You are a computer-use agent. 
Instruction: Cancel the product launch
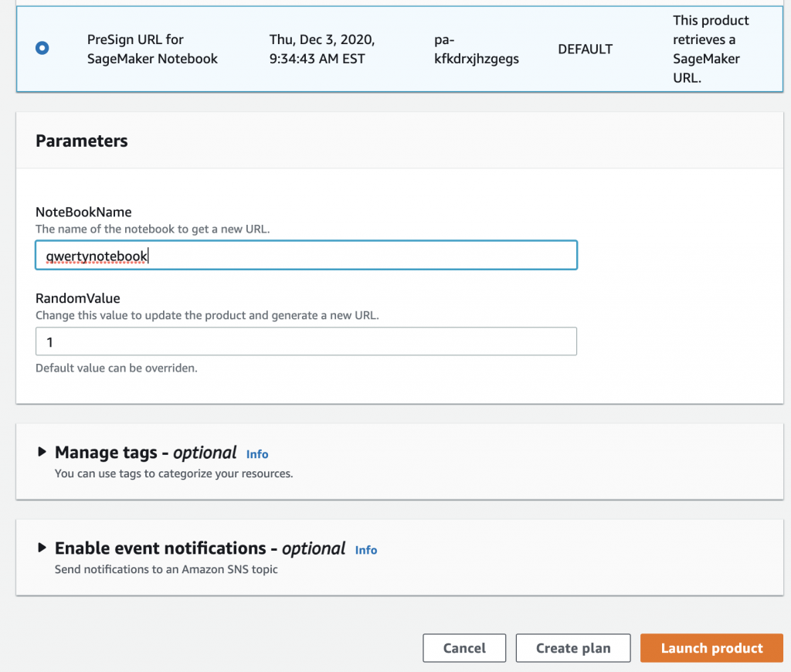coord(463,648)
